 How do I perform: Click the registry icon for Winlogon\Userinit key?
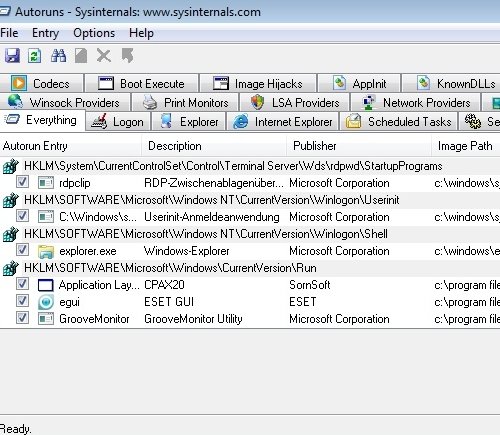pos(10,200)
